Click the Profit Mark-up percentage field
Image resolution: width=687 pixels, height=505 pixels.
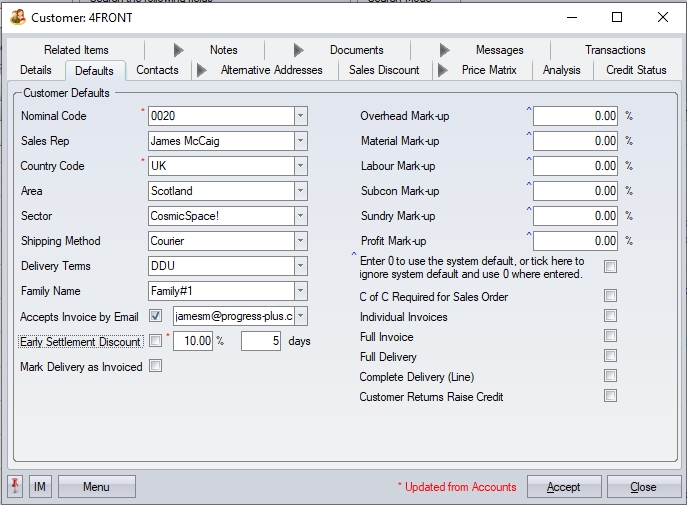tap(575, 241)
